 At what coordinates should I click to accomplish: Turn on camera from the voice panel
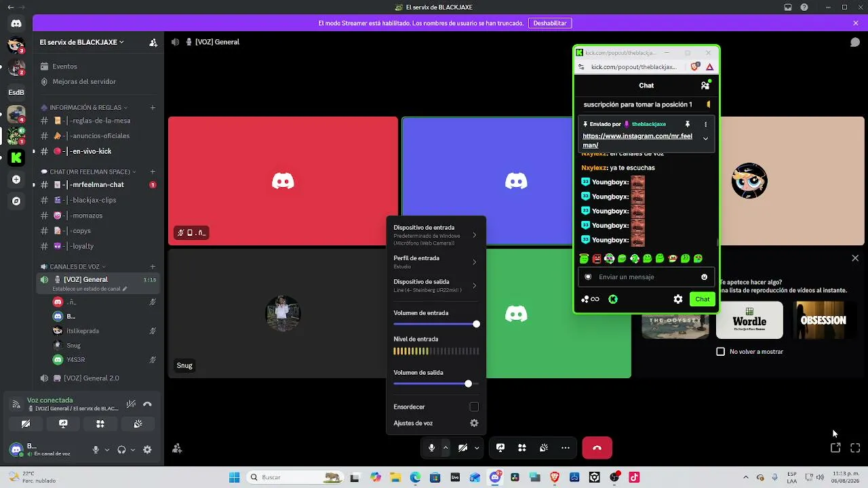pos(26,424)
